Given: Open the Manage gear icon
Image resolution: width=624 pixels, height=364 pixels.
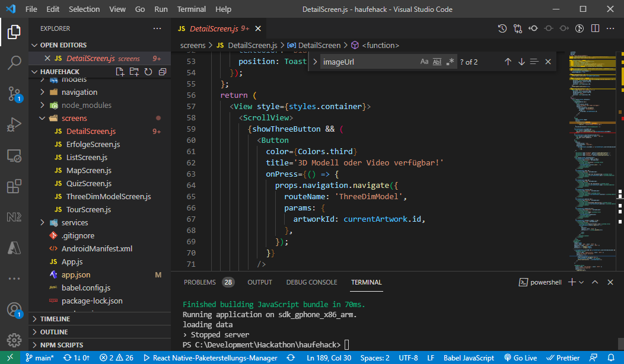Looking at the screenshot, I should click(14, 340).
